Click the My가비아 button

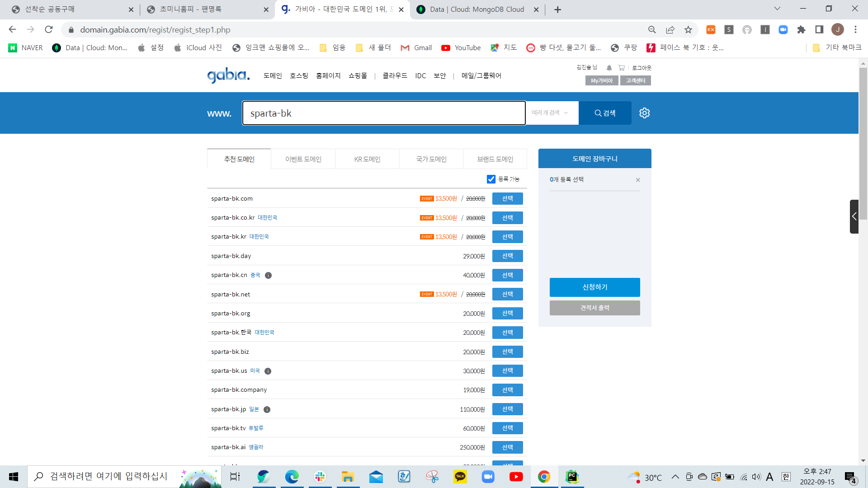(602, 80)
